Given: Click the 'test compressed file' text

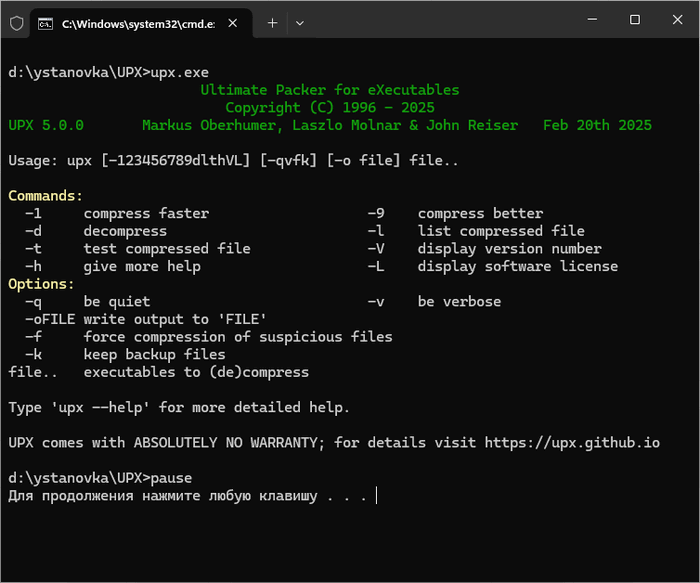Looking at the screenshot, I should (167, 249).
